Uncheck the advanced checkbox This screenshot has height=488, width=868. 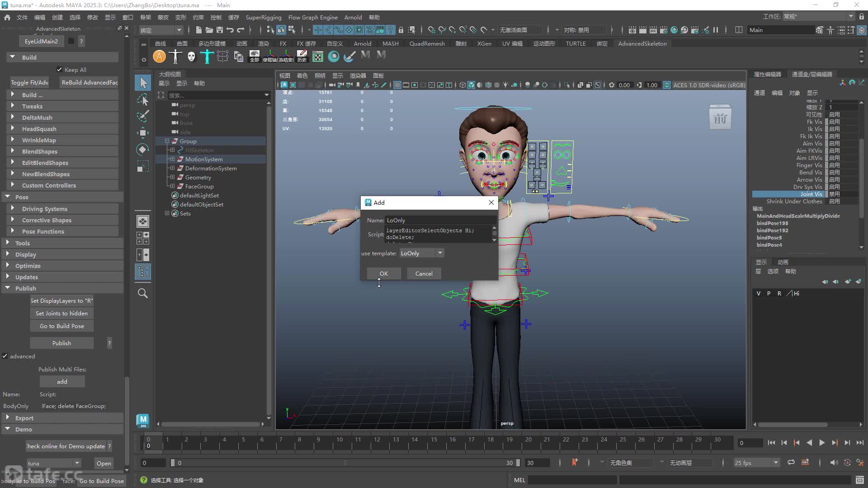tap(5, 356)
